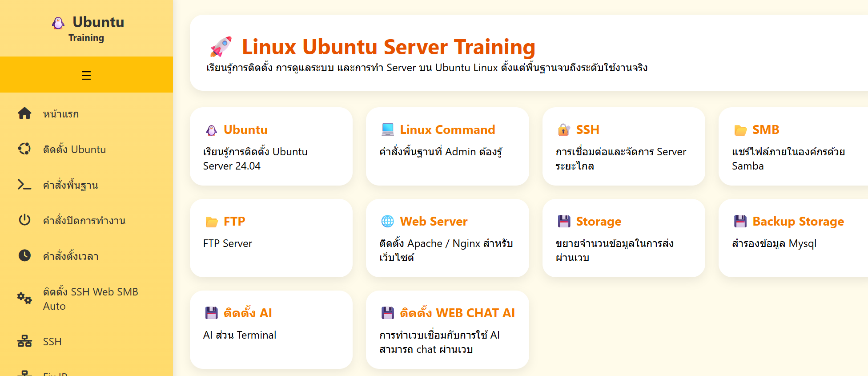The width and height of the screenshot is (868, 376).
Task: Click the text คำสั่งพื้นฐานที่ Admin ต้องรู้
Action: (x=441, y=152)
